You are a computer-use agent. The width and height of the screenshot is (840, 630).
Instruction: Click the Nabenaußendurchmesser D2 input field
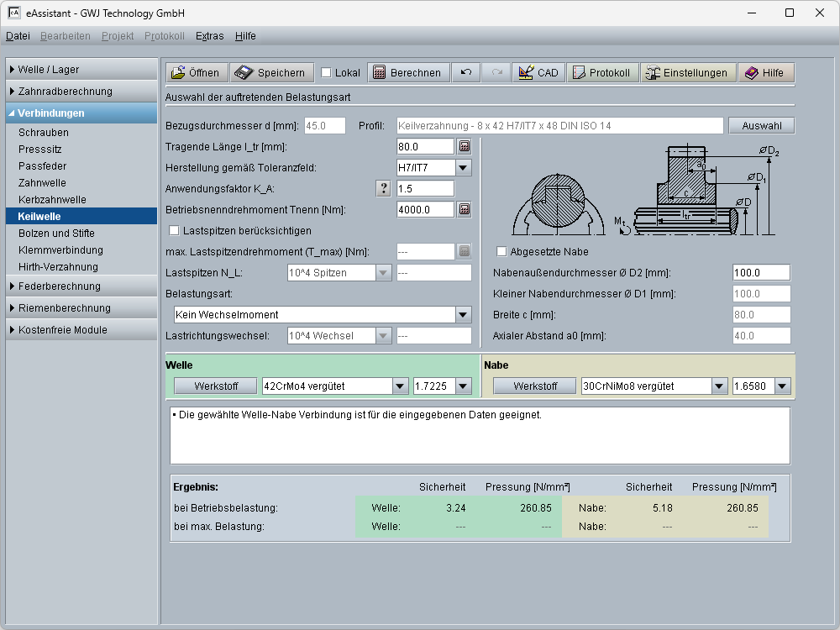click(760, 273)
